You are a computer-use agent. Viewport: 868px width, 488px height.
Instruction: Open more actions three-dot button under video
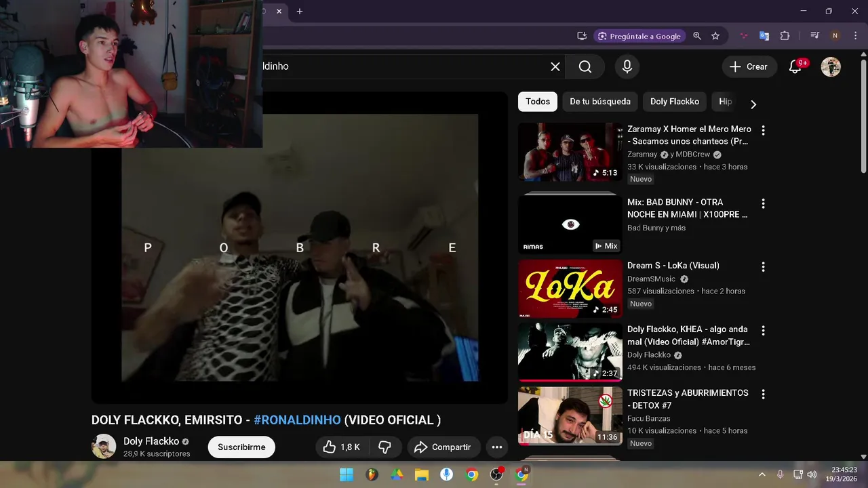496,447
